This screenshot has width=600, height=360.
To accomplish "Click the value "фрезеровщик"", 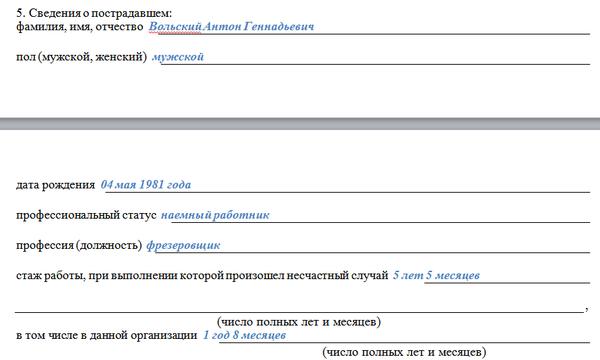I will (x=183, y=245).
